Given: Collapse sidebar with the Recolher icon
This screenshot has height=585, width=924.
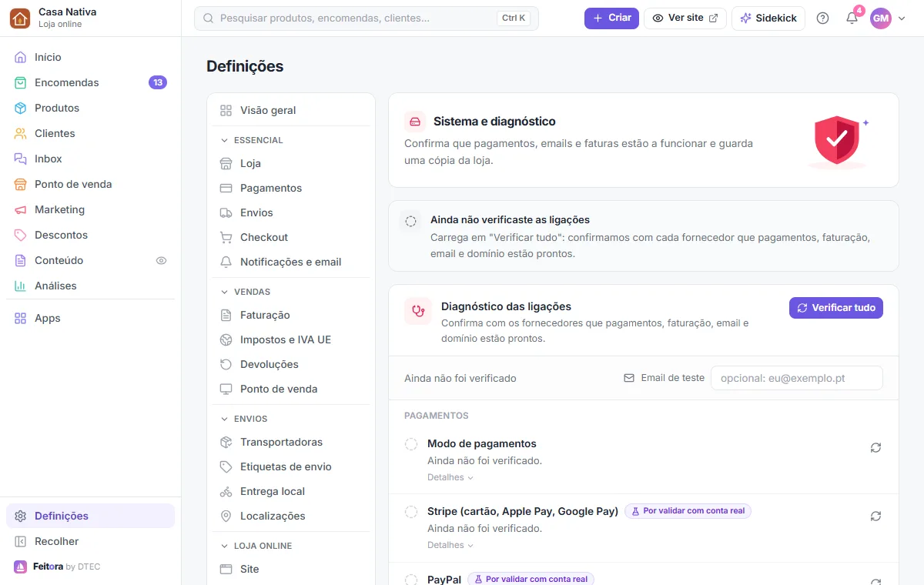Looking at the screenshot, I should click(x=20, y=541).
